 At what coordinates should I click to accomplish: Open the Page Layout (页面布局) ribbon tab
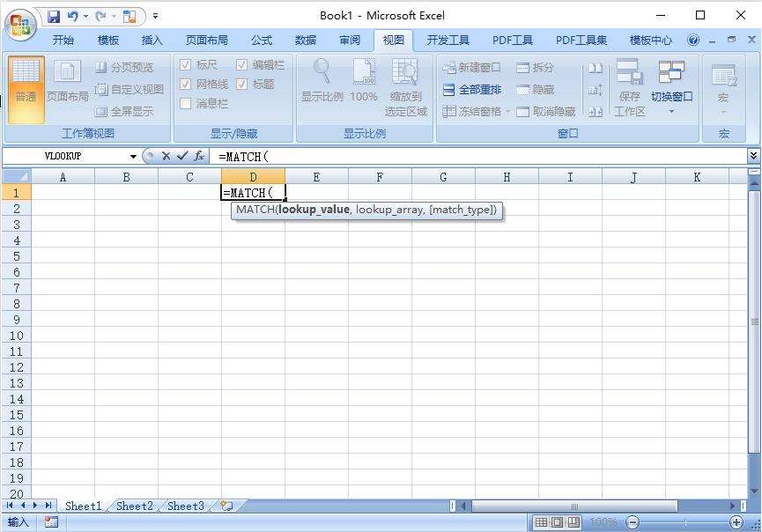[x=206, y=41]
